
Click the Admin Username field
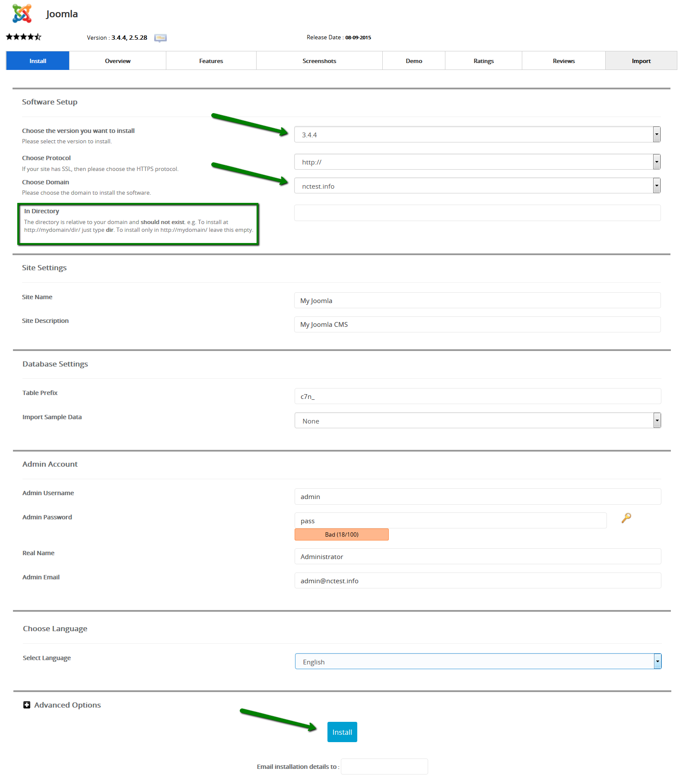(478, 496)
